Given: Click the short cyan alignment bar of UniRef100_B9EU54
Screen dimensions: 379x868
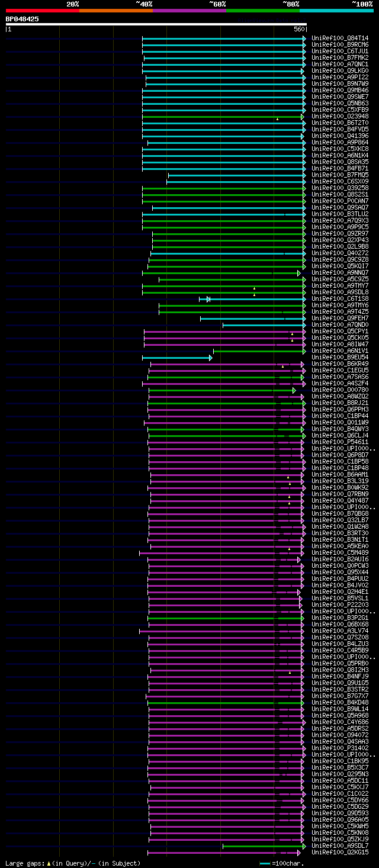Looking at the screenshot, I should [177, 357].
